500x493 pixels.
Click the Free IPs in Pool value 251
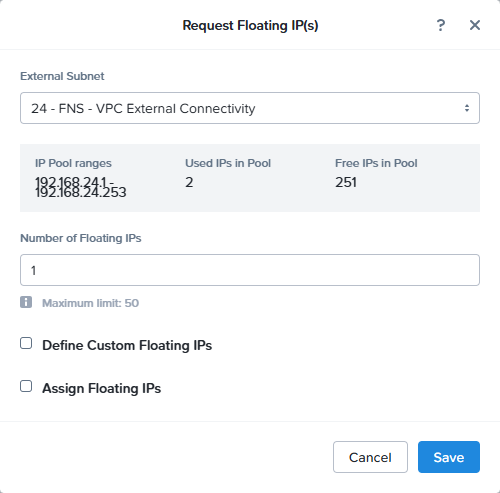pos(346,182)
